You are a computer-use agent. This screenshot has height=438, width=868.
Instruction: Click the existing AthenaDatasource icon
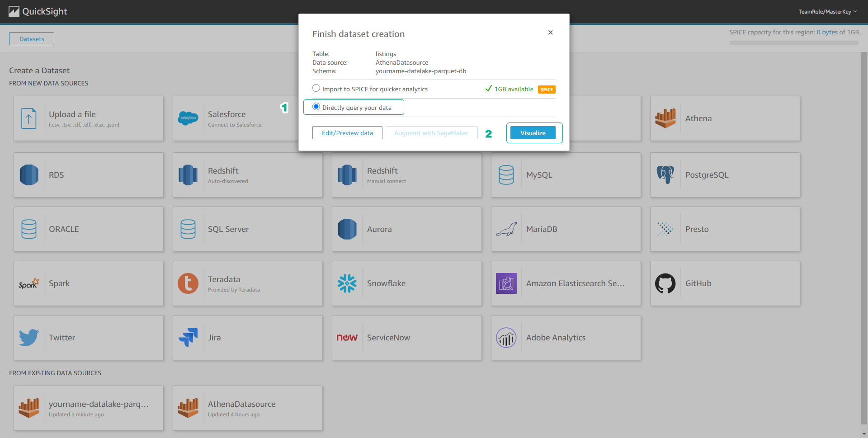pyautogui.click(x=188, y=408)
